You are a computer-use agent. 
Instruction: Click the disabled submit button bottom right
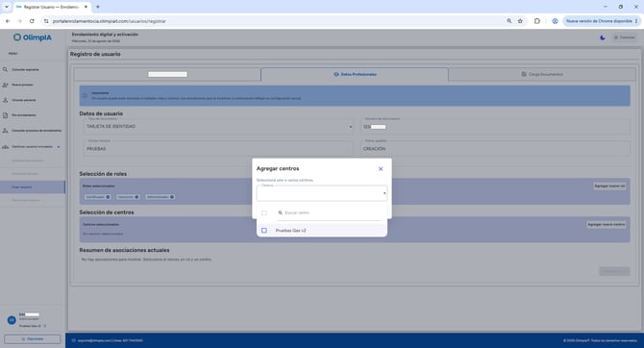[x=614, y=271]
